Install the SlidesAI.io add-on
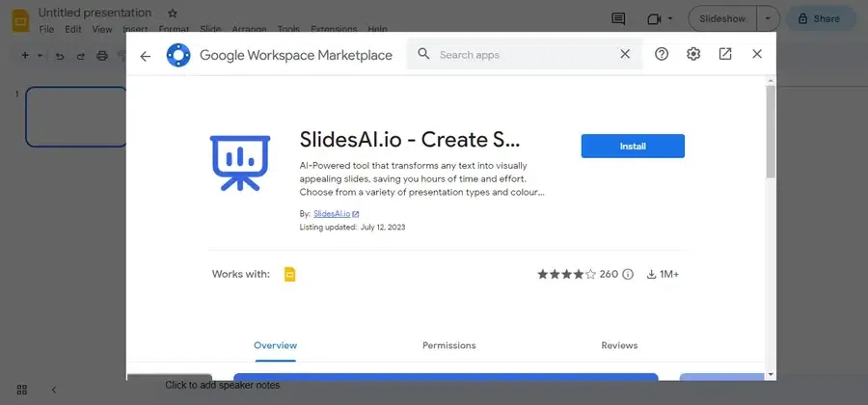The height and width of the screenshot is (405, 868). point(633,146)
